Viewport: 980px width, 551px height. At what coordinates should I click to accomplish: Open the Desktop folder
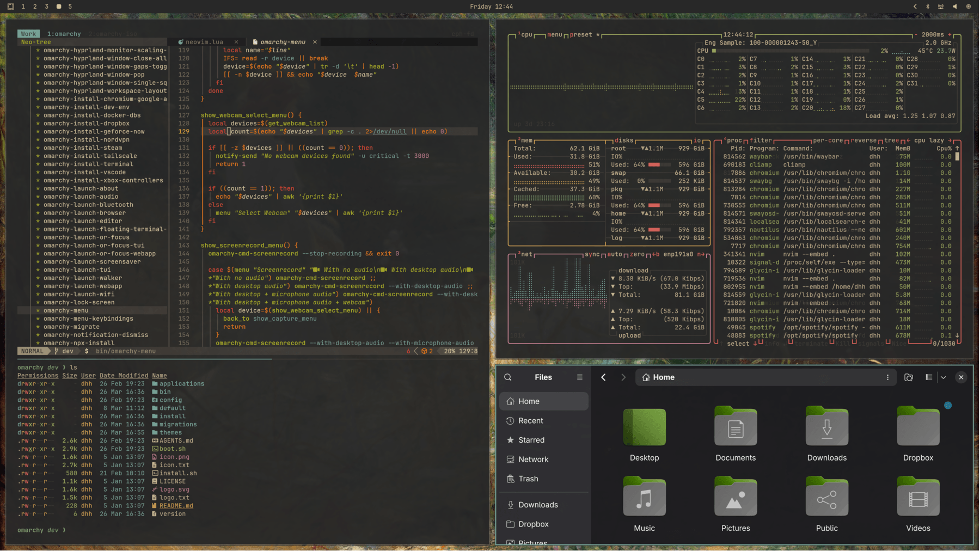[x=644, y=434]
